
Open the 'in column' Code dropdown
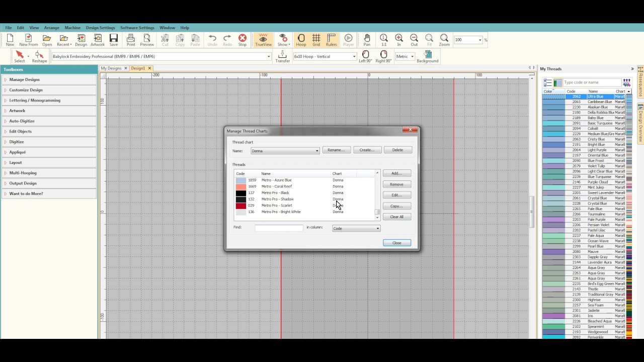pyautogui.click(x=377, y=228)
